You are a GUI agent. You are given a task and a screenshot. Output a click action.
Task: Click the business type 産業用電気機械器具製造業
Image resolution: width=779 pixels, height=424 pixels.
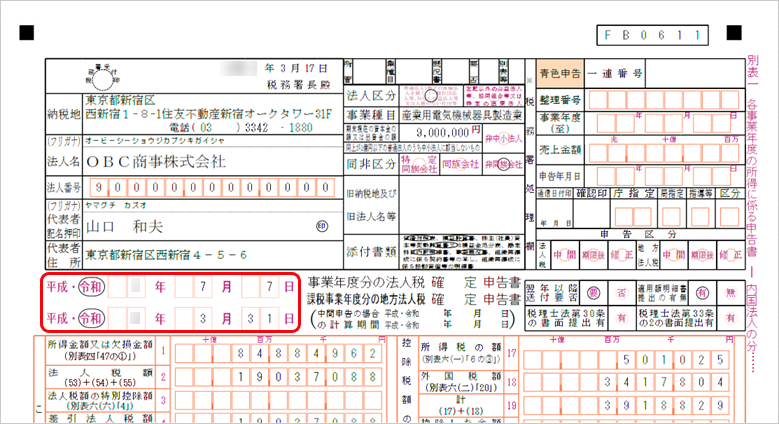click(462, 115)
